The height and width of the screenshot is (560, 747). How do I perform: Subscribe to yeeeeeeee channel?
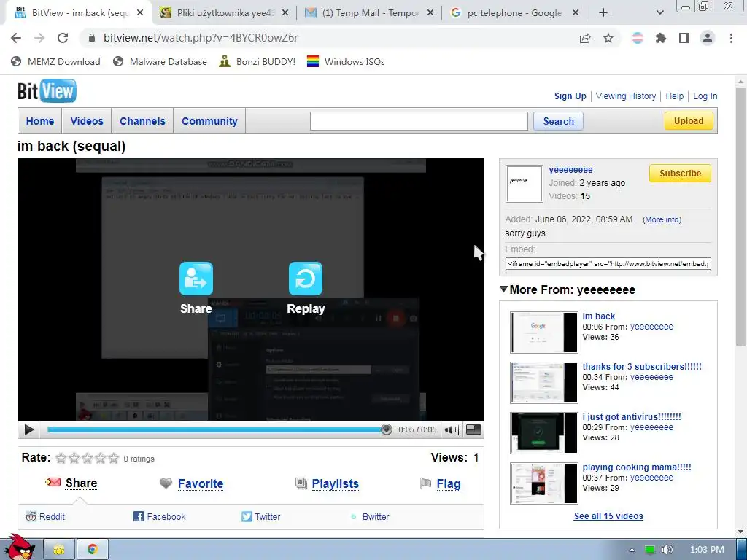coord(680,174)
